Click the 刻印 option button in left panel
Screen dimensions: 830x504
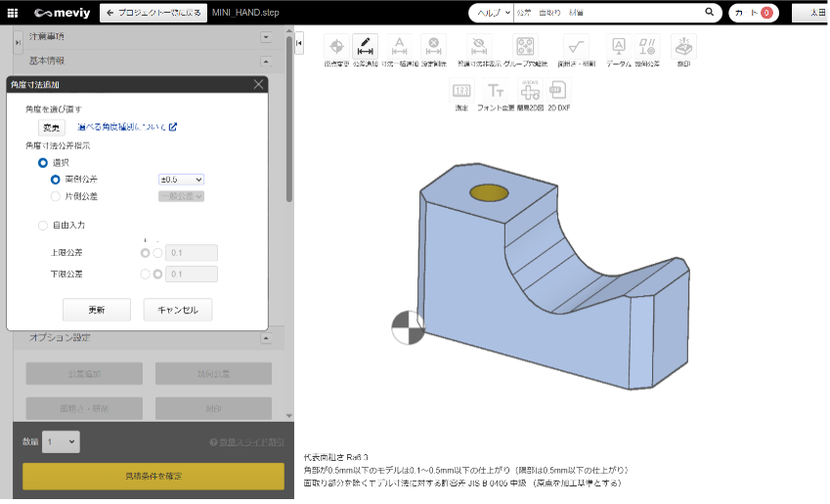(213, 408)
